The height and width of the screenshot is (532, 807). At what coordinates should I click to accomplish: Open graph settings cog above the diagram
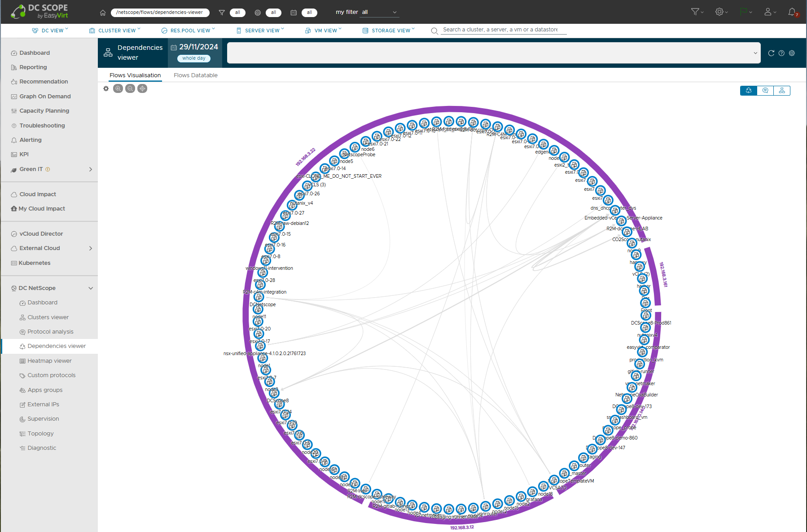click(x=106, y=88)
